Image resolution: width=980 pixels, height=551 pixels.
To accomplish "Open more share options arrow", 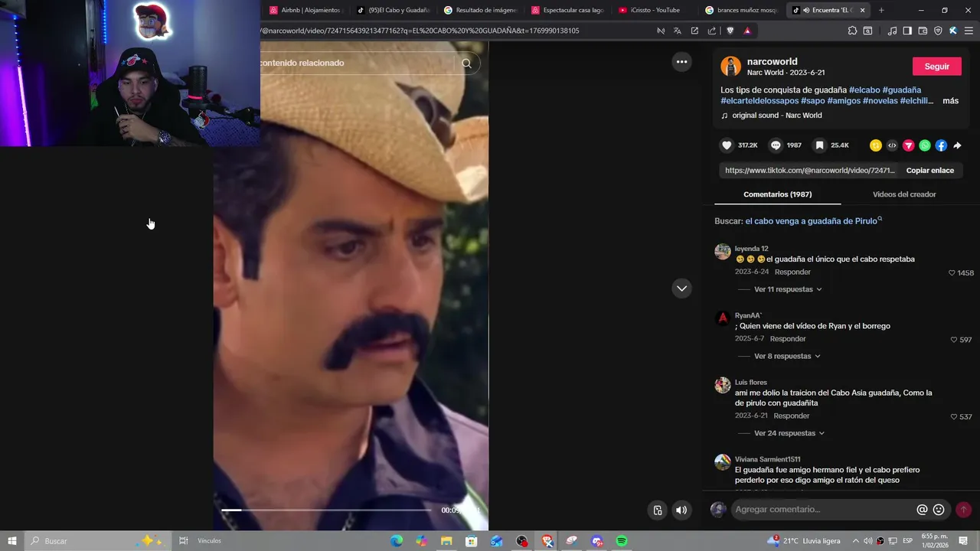I will [x=957, y=145].
